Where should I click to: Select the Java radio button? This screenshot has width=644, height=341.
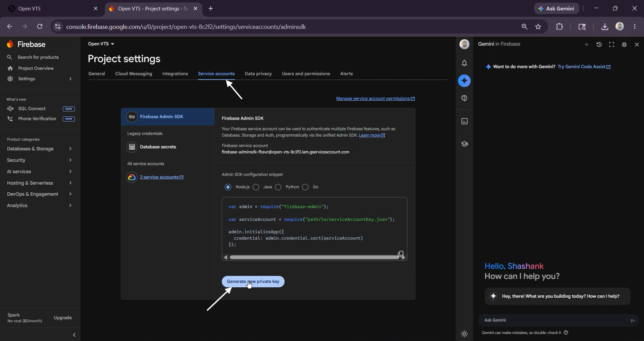pyautogui.click(x=256, y=187)
